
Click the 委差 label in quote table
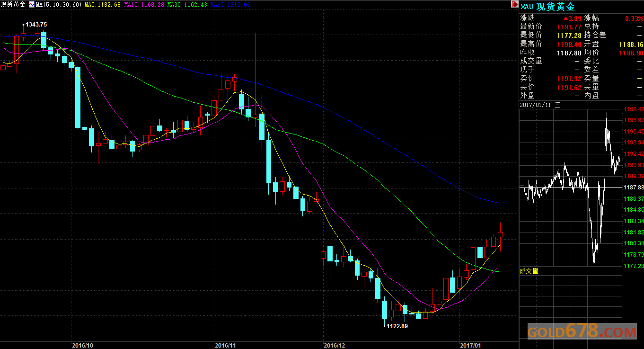pos(591,70)
